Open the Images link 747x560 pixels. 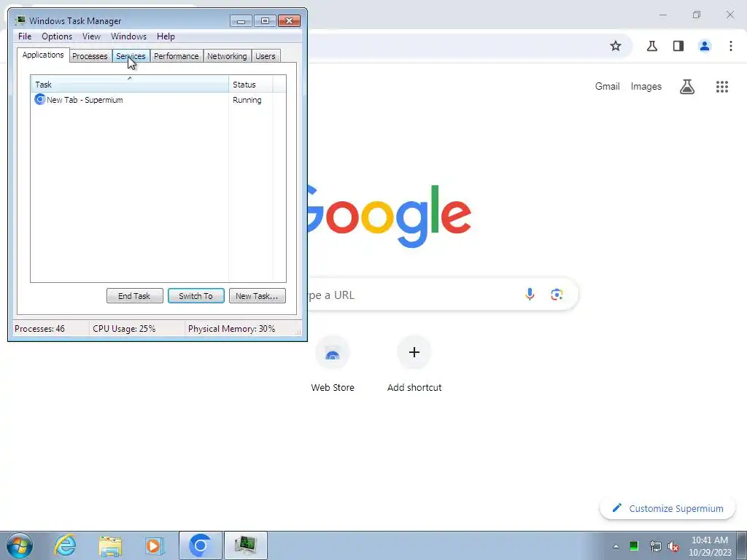(x=646, y=86)
